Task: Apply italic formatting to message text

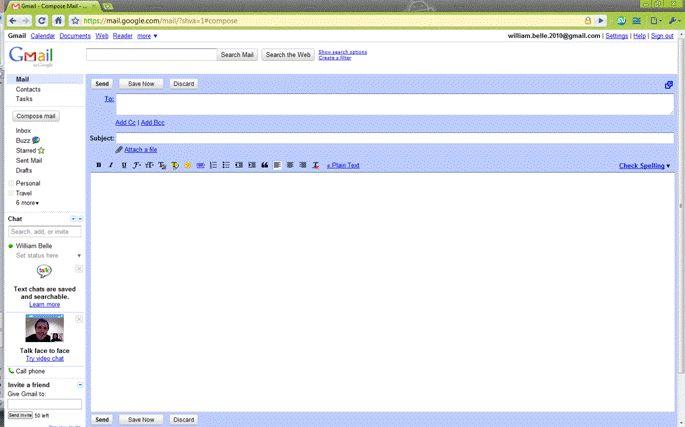Action: (x=111, y=165)
